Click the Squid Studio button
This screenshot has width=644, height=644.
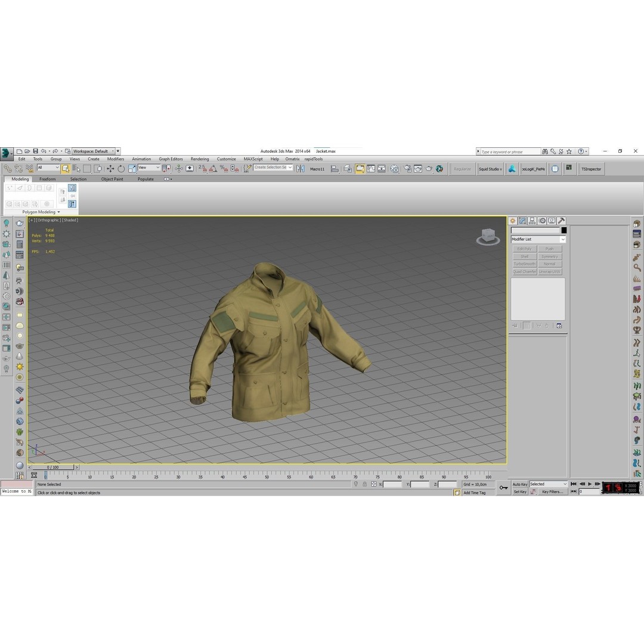[x=490, y=169]
